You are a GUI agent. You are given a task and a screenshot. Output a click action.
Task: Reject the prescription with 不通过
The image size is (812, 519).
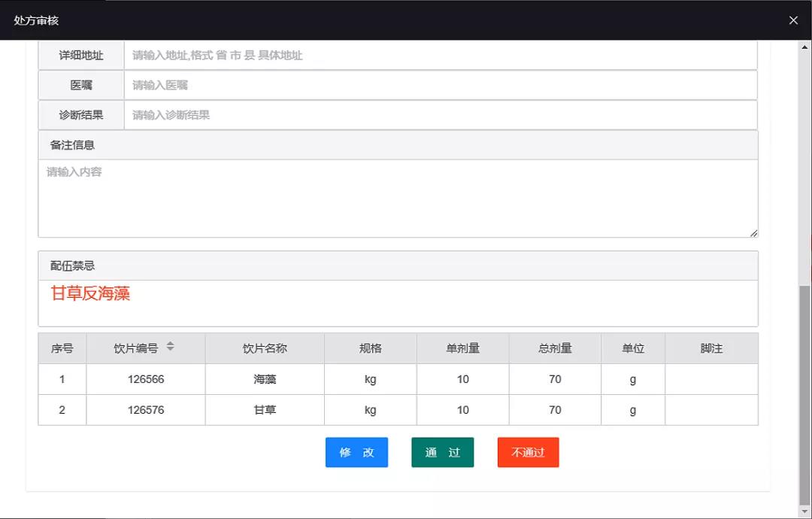[x=528, y=453]
